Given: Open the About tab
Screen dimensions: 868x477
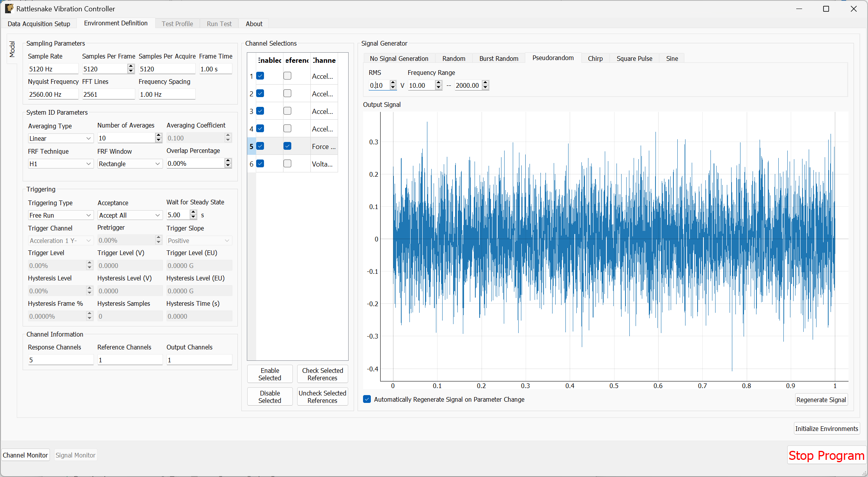Looking at the screenshot, I should 254,24.
